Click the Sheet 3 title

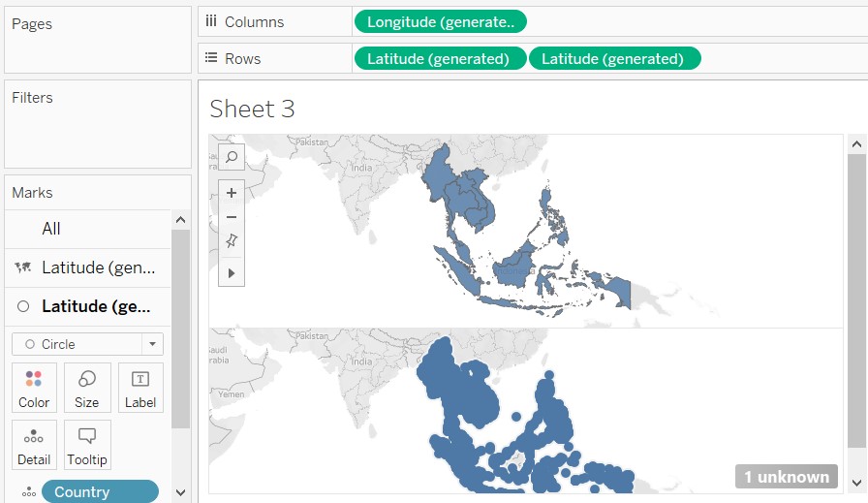[x=252, y=109]
